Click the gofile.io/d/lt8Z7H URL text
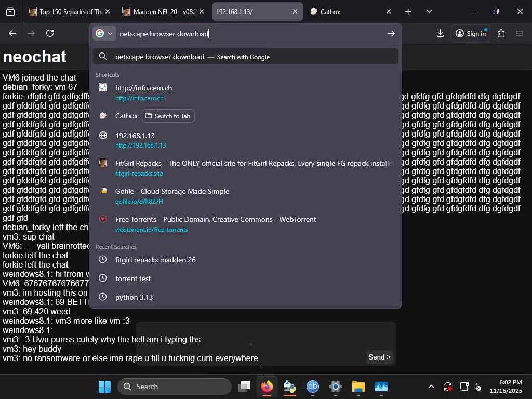 click(139, 202)
